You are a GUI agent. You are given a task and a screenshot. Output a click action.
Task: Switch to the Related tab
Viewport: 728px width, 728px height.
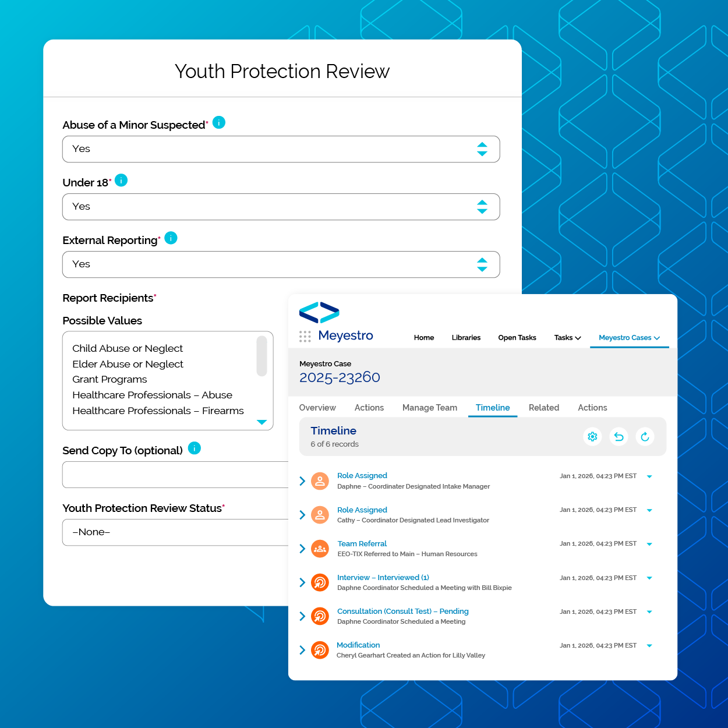[x=544, y=408]
